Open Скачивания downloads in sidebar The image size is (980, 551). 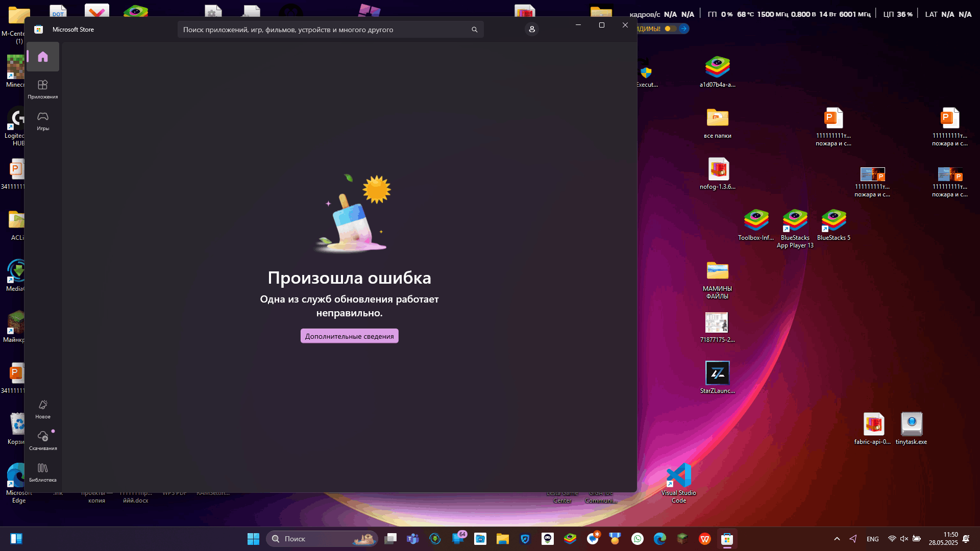click(x=43, y=441)
